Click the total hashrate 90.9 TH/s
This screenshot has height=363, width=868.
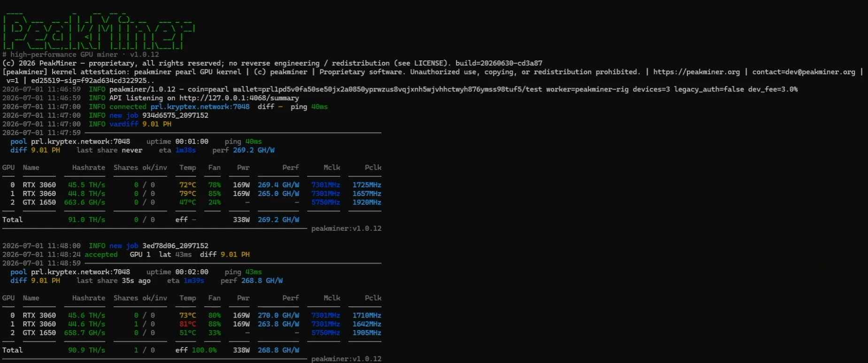(86, 350)
